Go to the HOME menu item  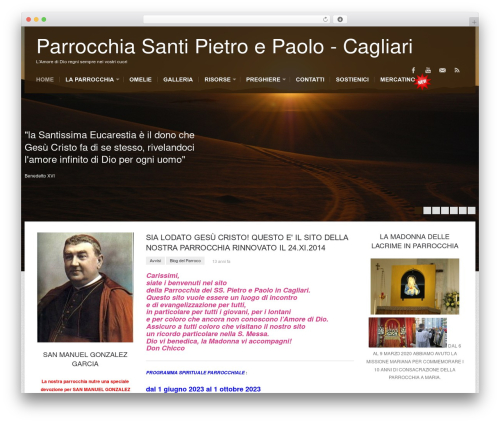[x=45, y=80]
